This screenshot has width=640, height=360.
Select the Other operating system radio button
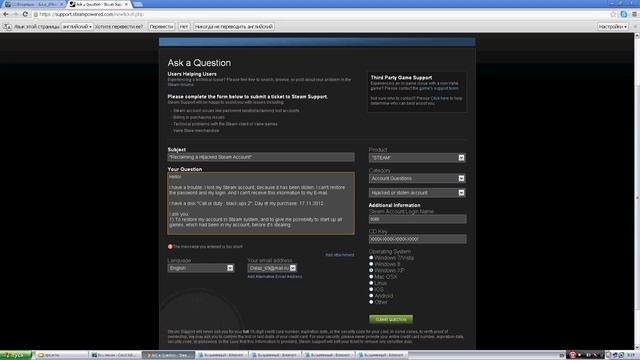371,302
